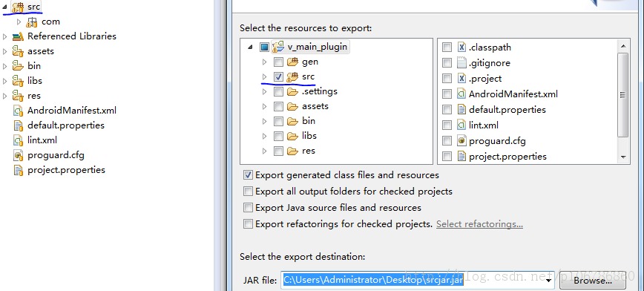Check the gen folder checkbox
644x291 pixels.
point(278,62)
